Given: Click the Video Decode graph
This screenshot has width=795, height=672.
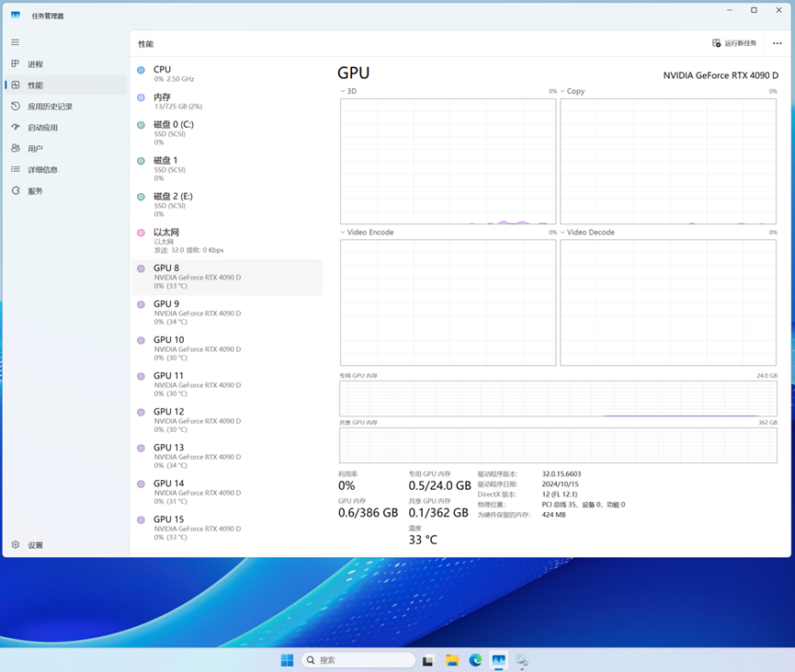Looking at the screenshot, I should (x=668, y=302).
